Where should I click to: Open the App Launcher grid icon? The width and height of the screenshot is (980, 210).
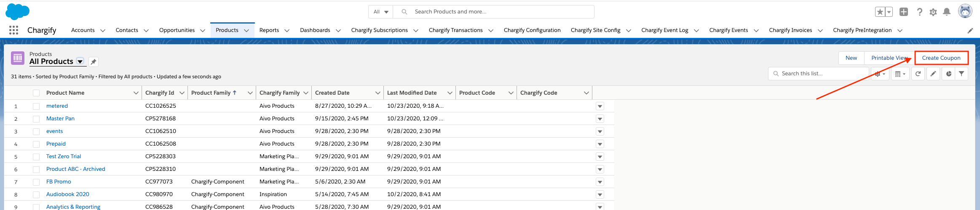click(x=13, y=30)
